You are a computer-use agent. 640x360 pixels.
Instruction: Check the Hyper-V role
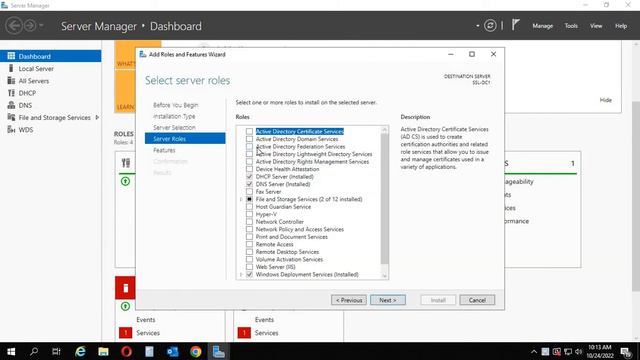[x=249, y=214]
